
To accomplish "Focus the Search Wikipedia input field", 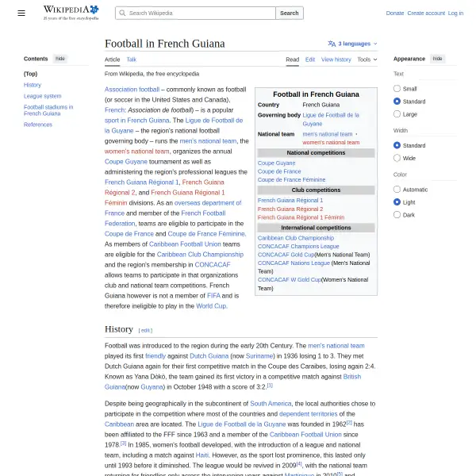I will (195, 13).
